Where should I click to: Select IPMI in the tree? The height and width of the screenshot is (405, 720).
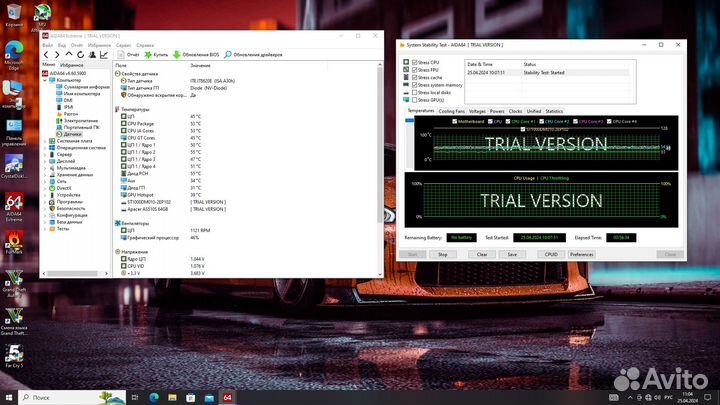coord(64,107)
